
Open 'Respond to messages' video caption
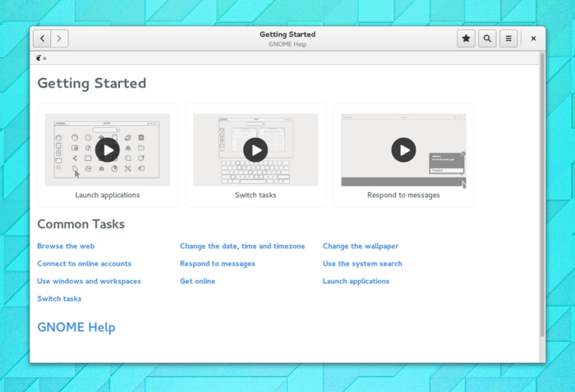tap(403, 195)
